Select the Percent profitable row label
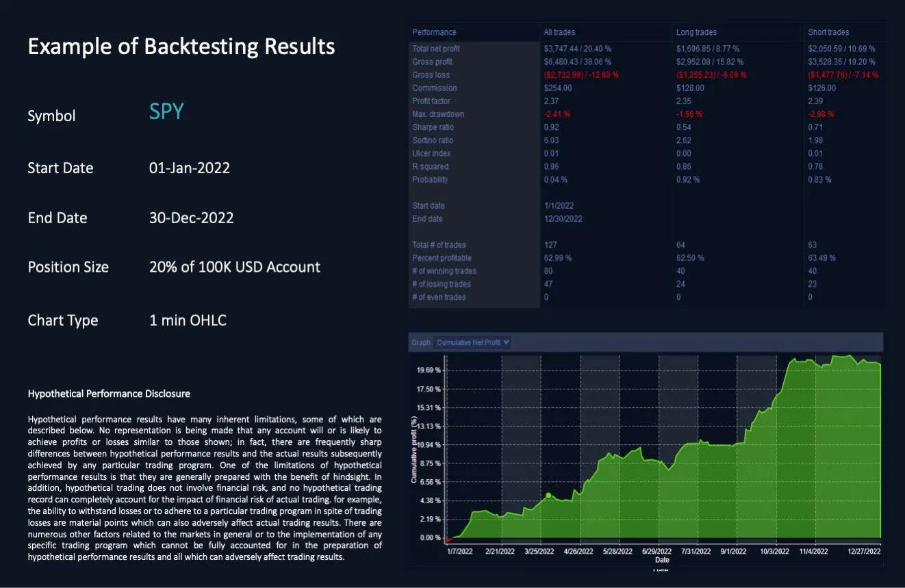905x588 pixels. 442,258
